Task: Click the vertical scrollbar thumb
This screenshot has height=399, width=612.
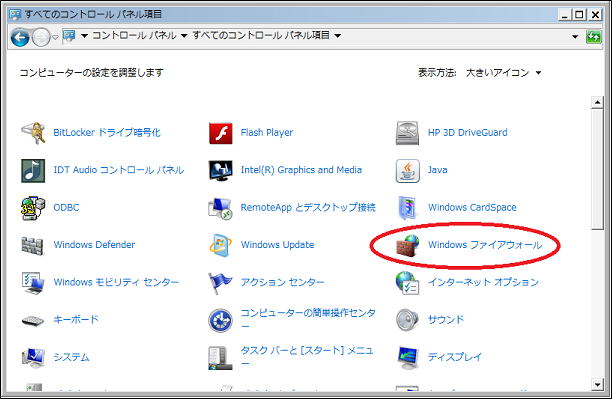Action: [597, 169]
